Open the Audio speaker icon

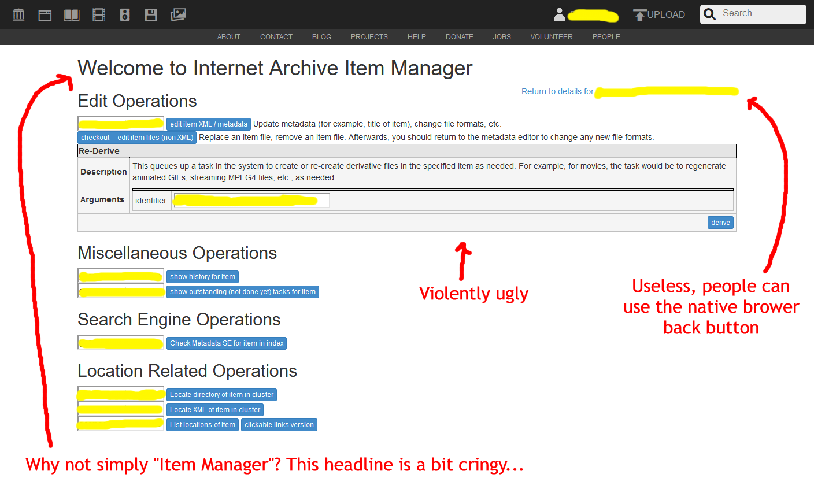pos(125,15)
